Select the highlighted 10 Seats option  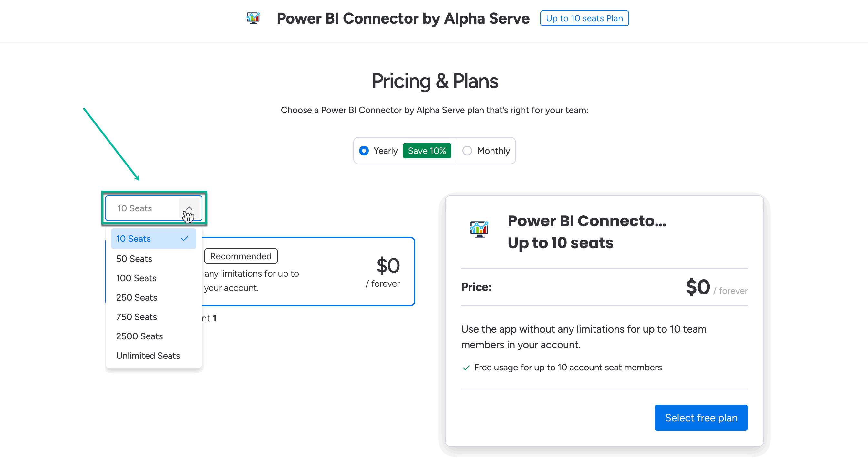[133, 239]
